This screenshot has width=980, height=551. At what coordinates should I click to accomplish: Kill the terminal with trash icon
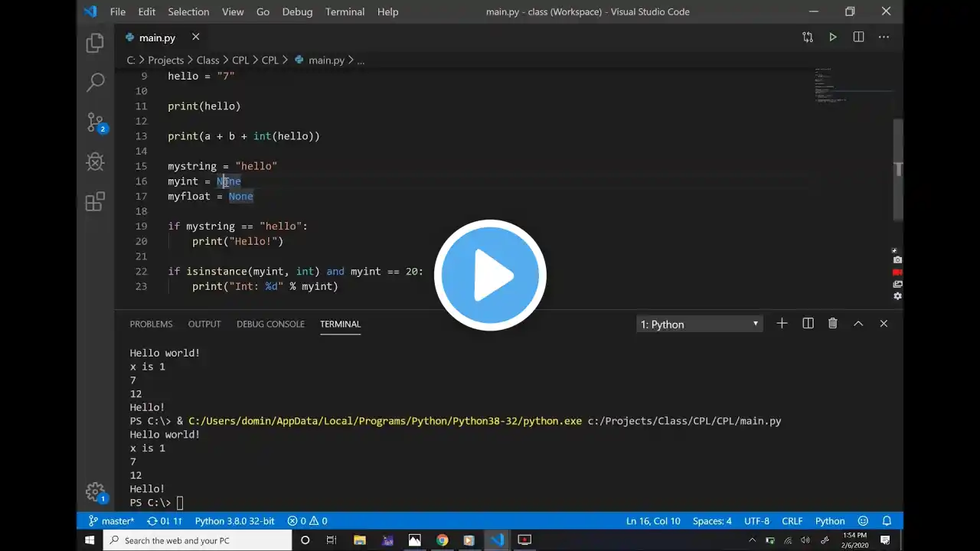(833, 324)
